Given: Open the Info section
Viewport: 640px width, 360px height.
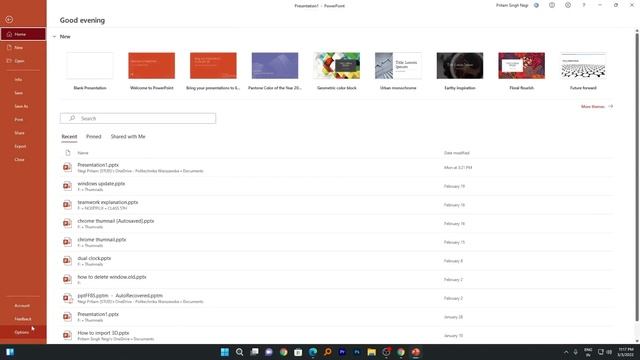Looking at the screenshot, I should pos(23,80).
